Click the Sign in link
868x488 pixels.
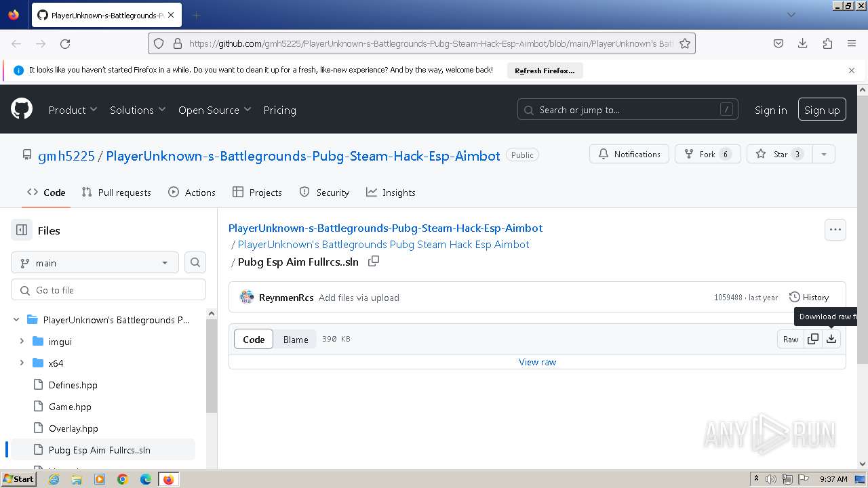coord(771,110)
